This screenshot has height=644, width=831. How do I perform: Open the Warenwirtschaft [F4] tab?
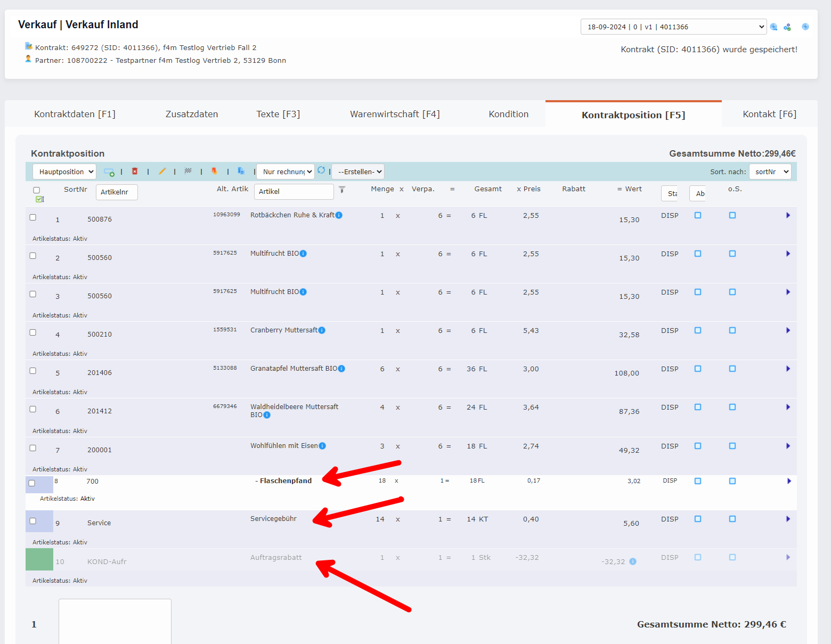[x=394, y=114]
